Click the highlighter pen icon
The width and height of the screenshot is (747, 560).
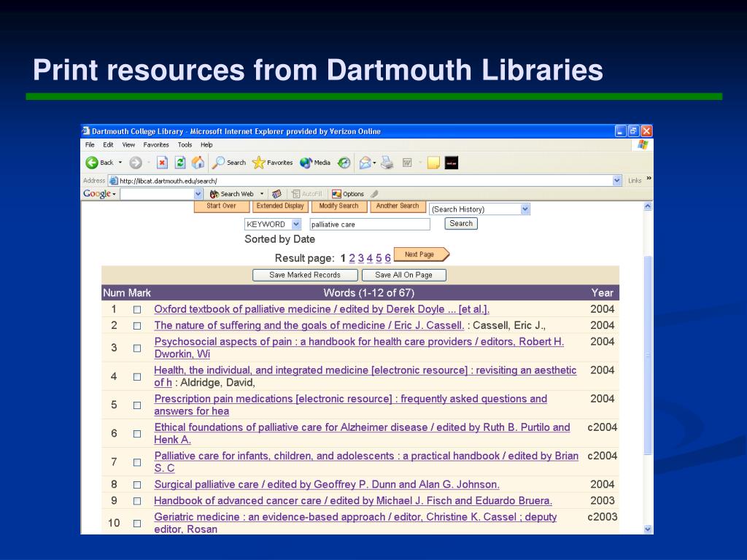click(374, 194)
